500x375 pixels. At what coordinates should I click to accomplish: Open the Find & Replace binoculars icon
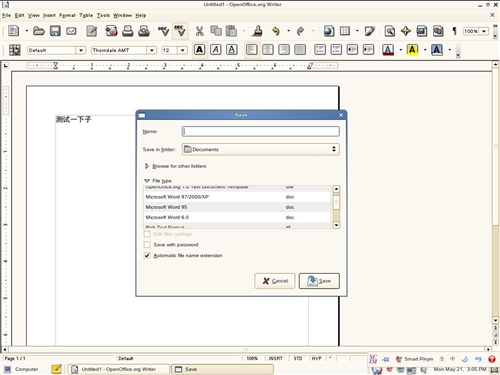tap(390, 31)
